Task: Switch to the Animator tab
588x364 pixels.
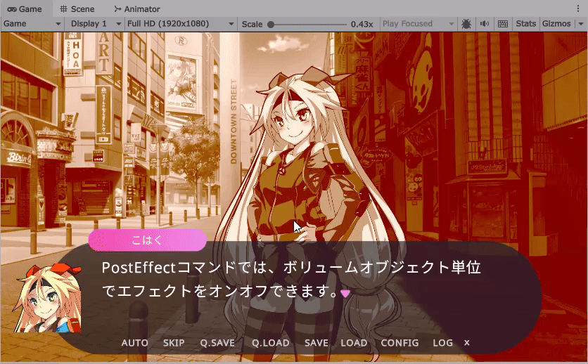Action: 137,9
